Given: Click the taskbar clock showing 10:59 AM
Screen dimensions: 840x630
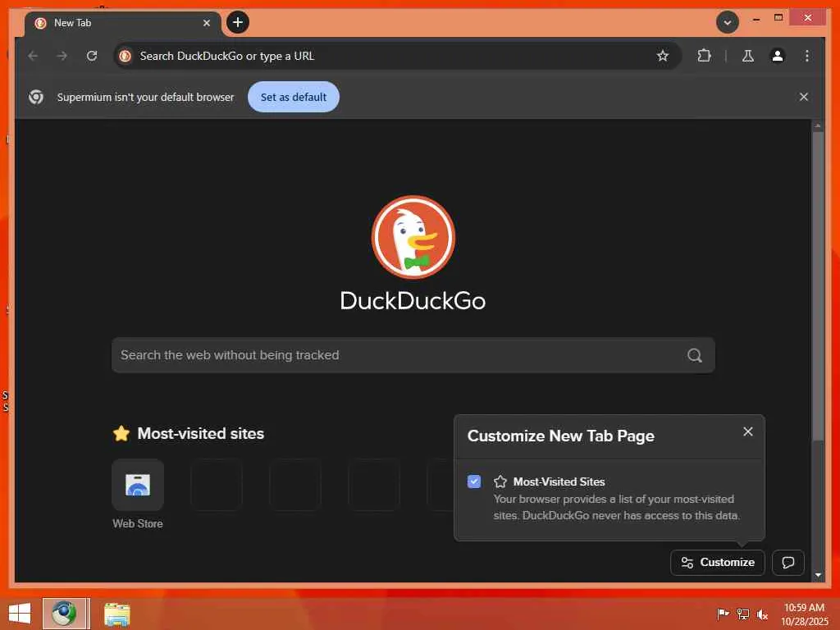Looking at the screenshot, I should click(804, 614).
